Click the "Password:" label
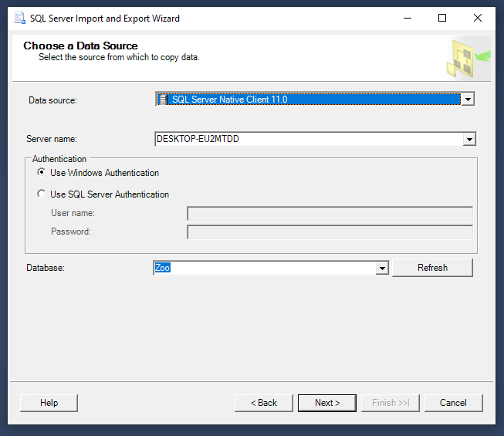504x436 pixels. (71, 232)
